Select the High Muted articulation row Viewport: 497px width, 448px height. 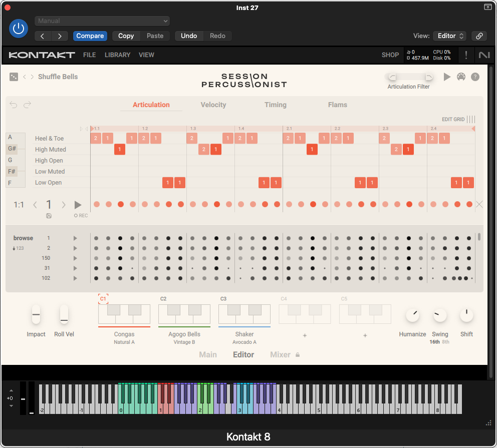pyautogui.click(x=51, y=150)
